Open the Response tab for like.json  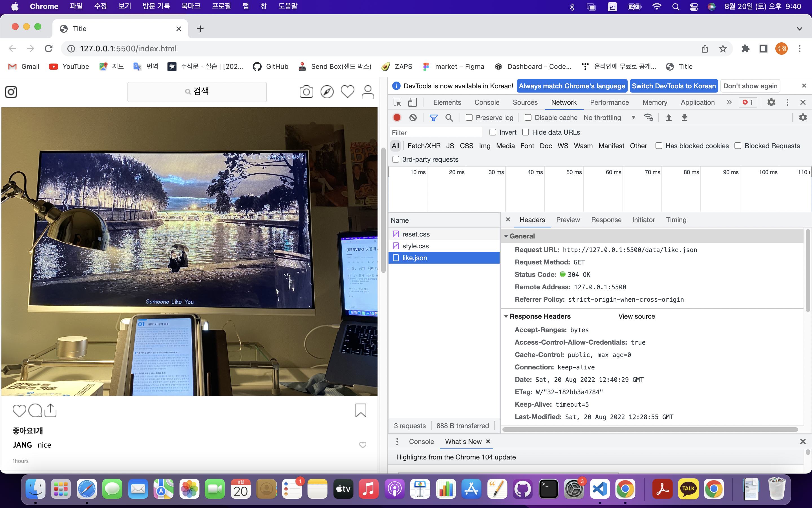coord(606,220)
